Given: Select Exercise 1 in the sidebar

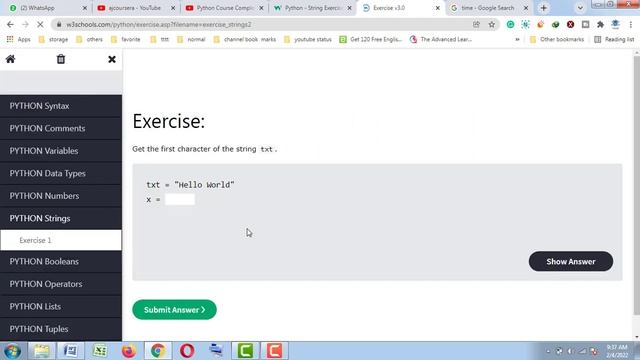Looking at the screenshot, I should [x=61, y=240].
